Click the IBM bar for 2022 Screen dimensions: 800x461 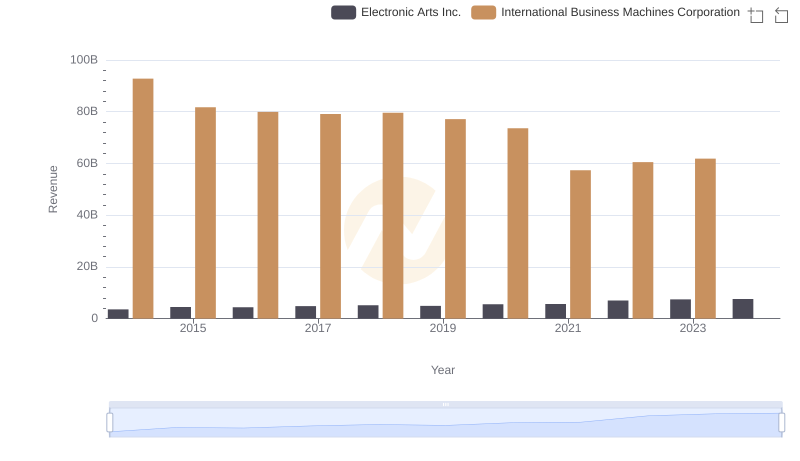pos(643,240)
